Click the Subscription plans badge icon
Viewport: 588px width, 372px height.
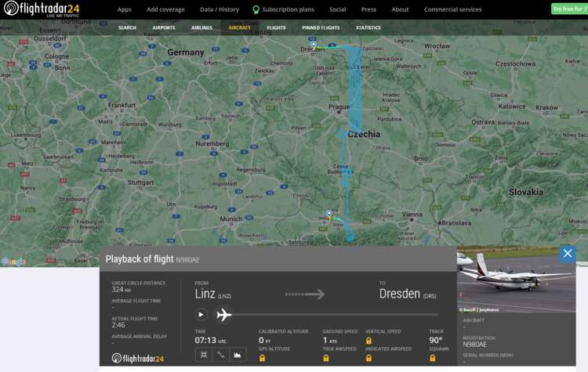click(x=256, y=9)
